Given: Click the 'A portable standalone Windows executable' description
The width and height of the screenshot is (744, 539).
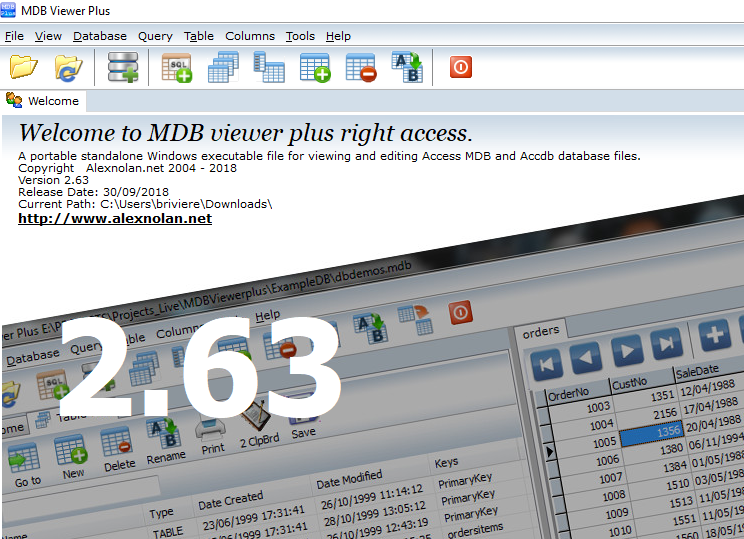Looking at the screenshot, I should [329, 156].
